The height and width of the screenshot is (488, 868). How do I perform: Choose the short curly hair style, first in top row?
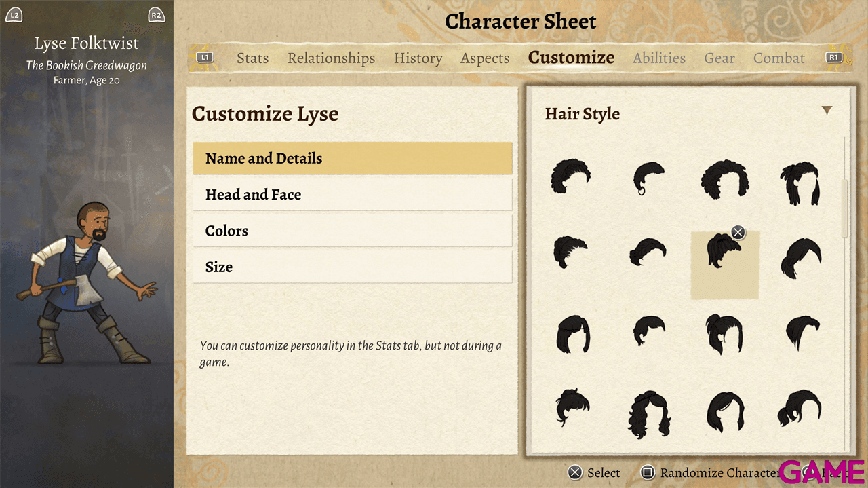[570, 177]
